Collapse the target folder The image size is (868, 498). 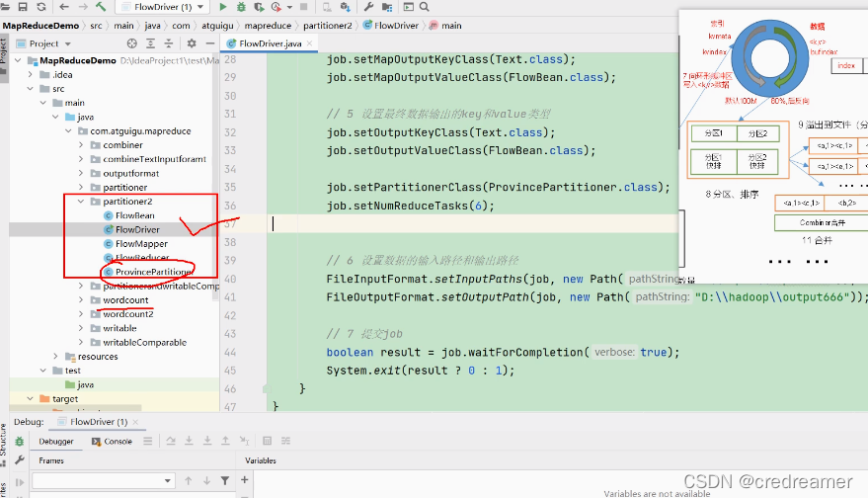[31, 398]
